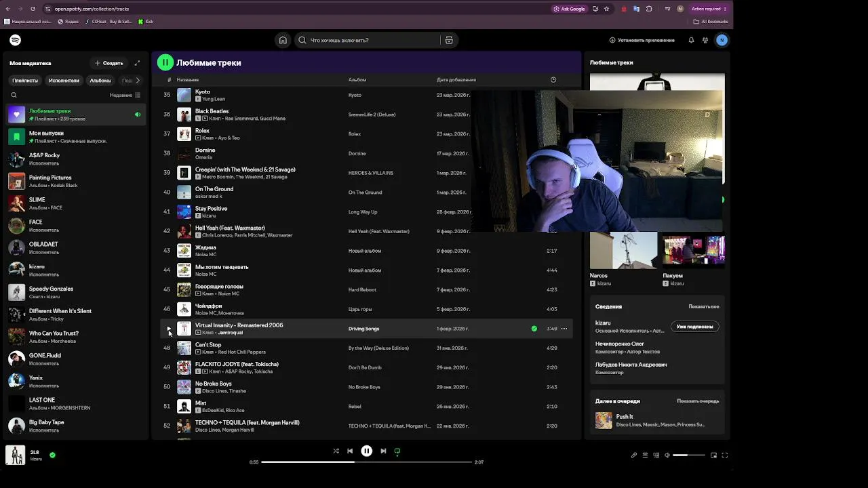Screen dimensions: 868x488
Task: Open Chrome media controls icon
Action: pos(668,9)
